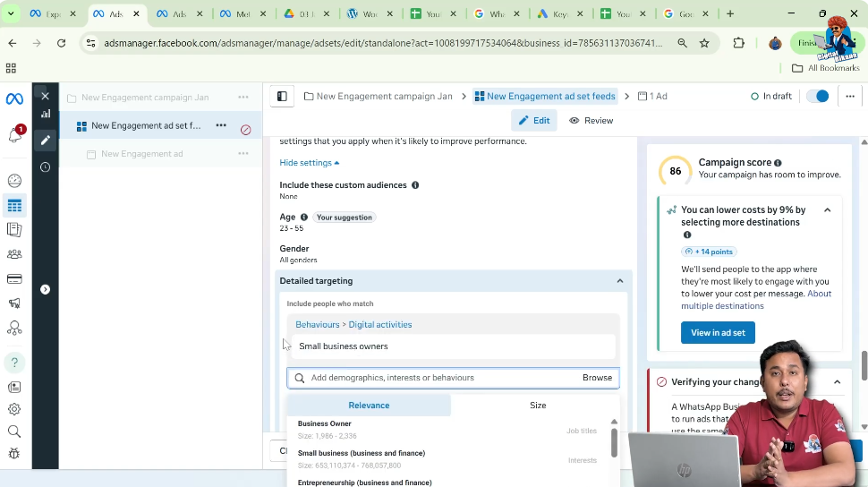This screenshot has height=487, width=868.
Task: Expand the dark panel with arrow circle
Action: pos(46,289)
